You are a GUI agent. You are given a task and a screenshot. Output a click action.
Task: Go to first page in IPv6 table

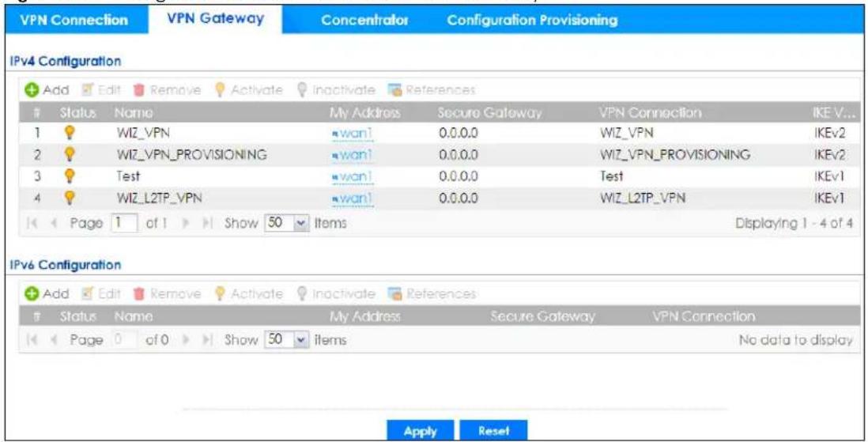coord(33,339)
